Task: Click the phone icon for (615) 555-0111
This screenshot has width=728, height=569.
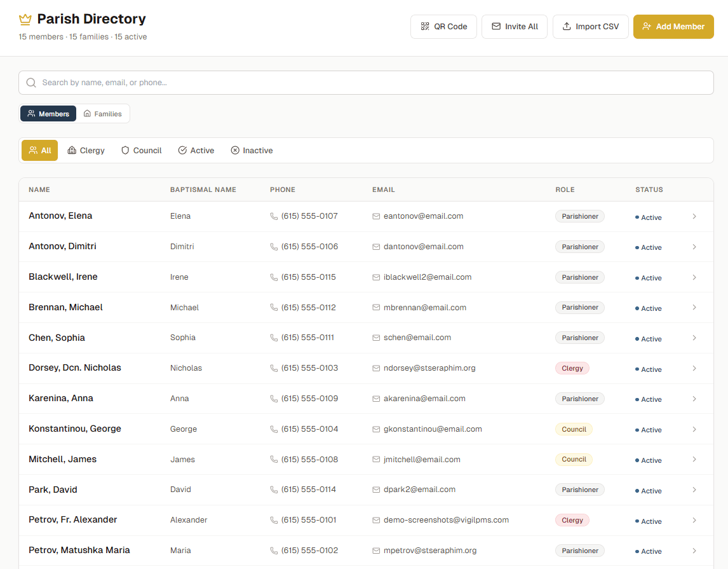Action: [x=274, y=338]
